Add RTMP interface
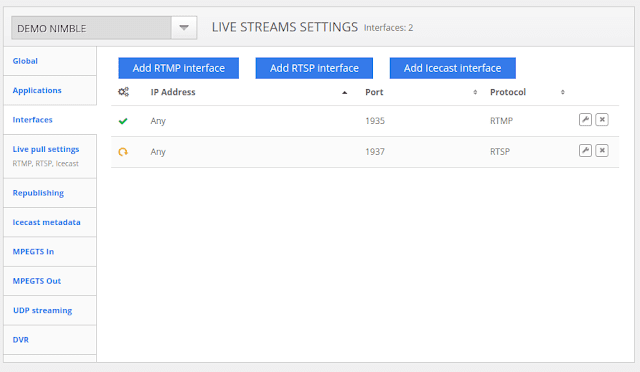The width and height of the screenshot is (640, 372). [x=179, y=68]
